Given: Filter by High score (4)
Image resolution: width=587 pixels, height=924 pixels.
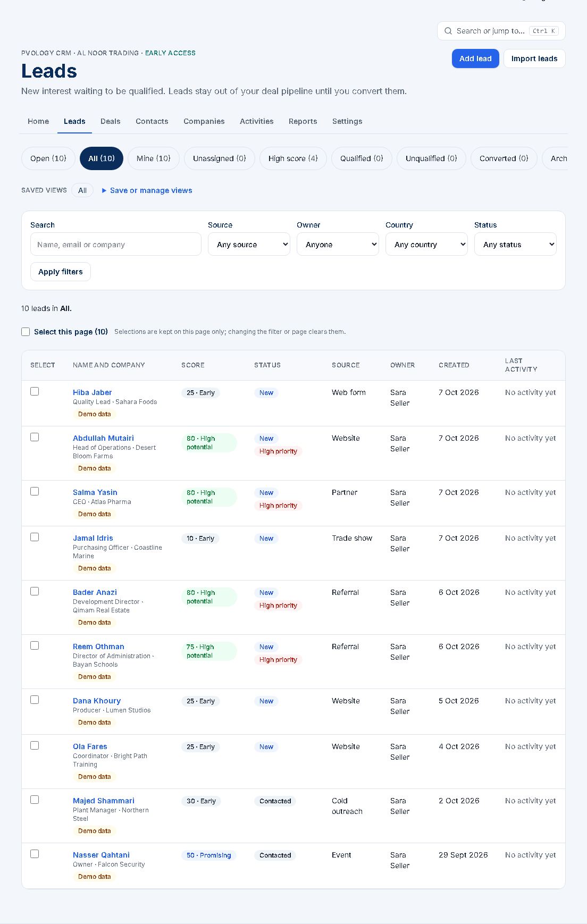Looking at the screenshot, I should [x=293, y=158].
